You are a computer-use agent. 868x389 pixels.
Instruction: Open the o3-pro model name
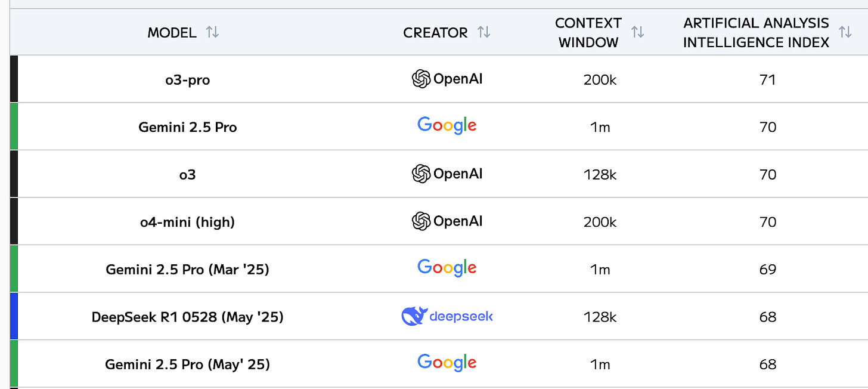pyautogui.click(x=187, y=79)
